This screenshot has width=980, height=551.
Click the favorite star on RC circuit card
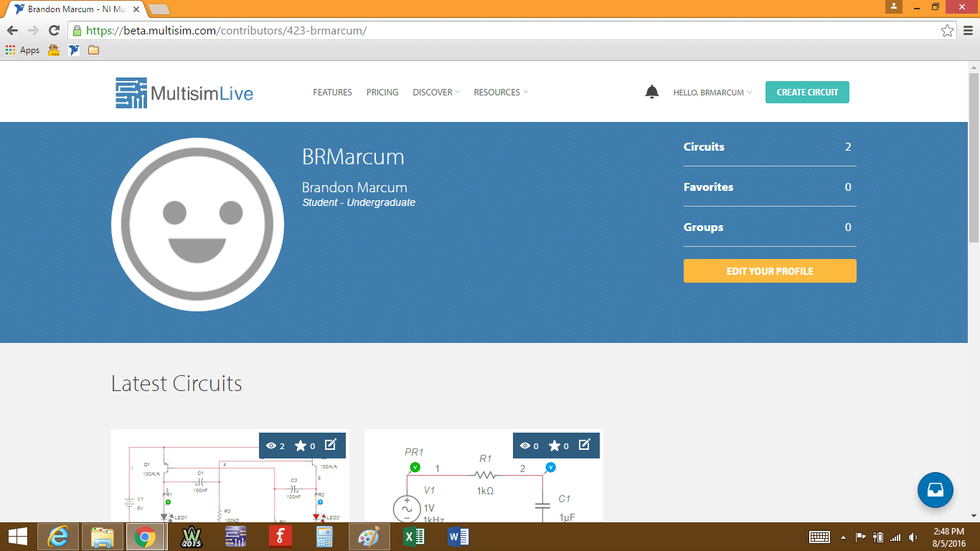tap(555, 446)
